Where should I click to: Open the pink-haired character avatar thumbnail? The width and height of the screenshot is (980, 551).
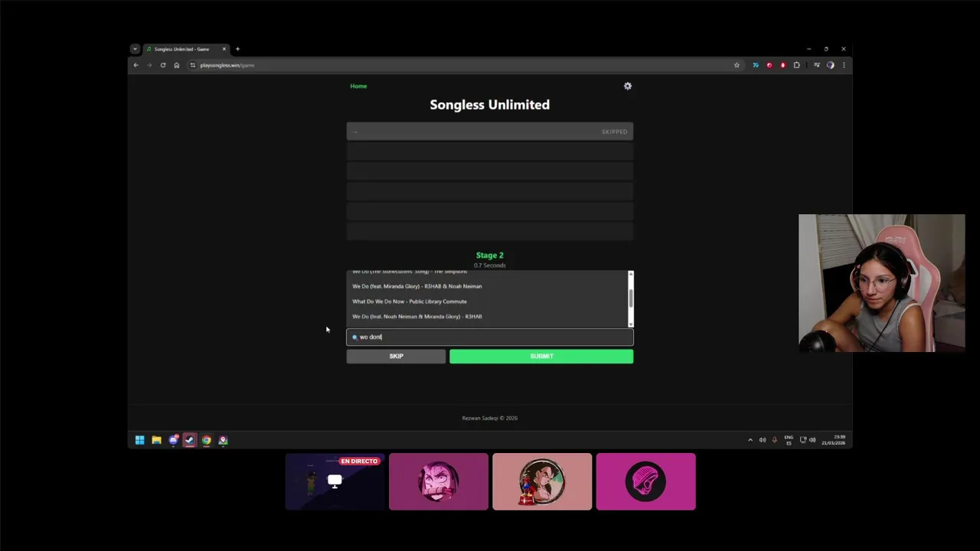pyautogui.click(x=439, y=481)
